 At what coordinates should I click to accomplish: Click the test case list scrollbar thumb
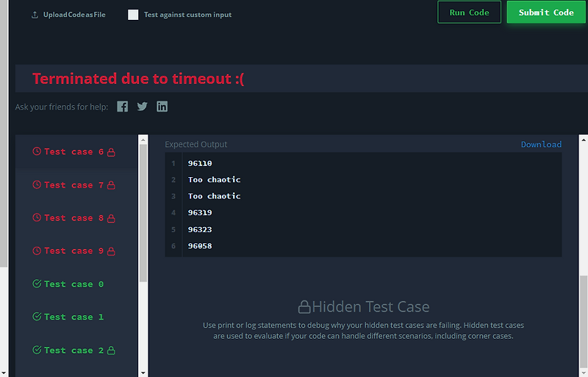(143, 213)
